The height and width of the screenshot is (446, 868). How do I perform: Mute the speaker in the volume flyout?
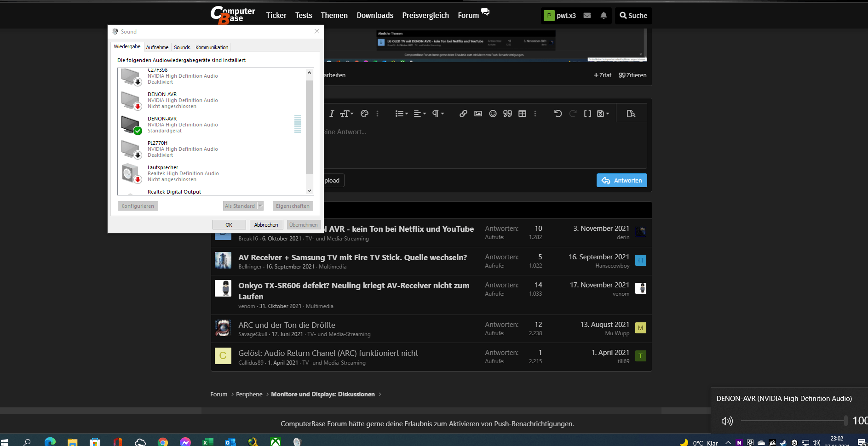click(727, 421)
